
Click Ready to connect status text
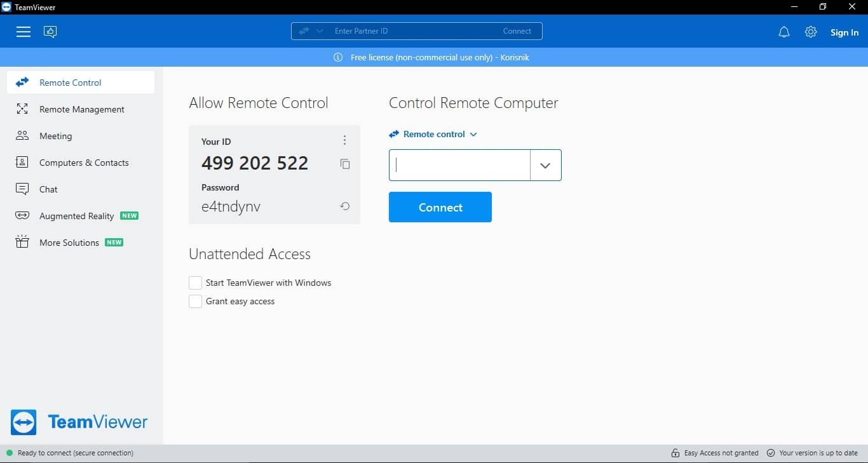pos(76,453)
